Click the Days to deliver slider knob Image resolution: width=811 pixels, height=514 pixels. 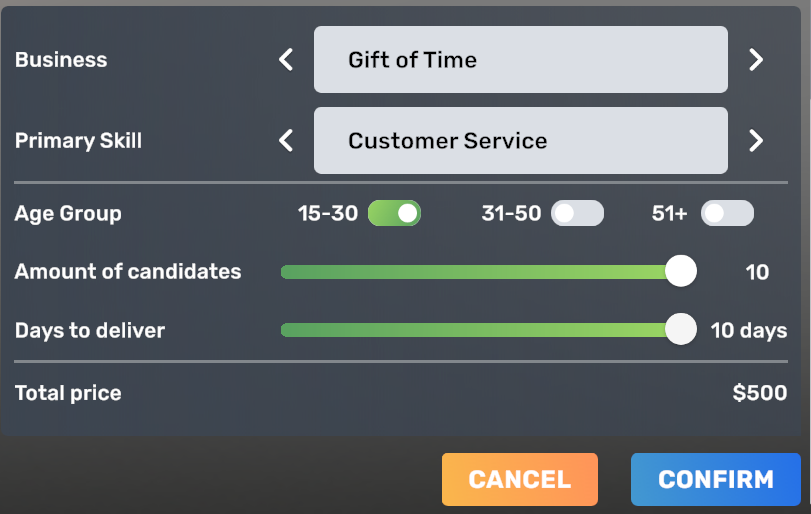click(681, 329)
